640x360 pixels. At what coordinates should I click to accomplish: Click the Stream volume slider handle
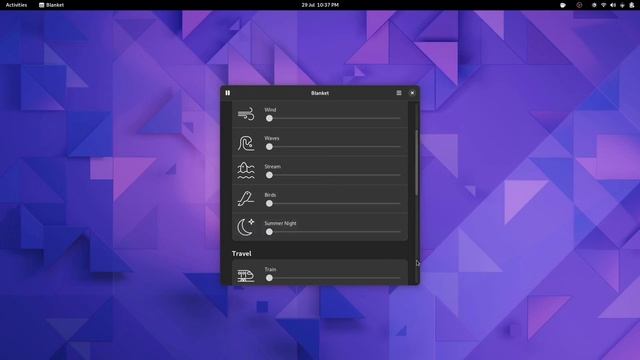[x=269, y=175]
